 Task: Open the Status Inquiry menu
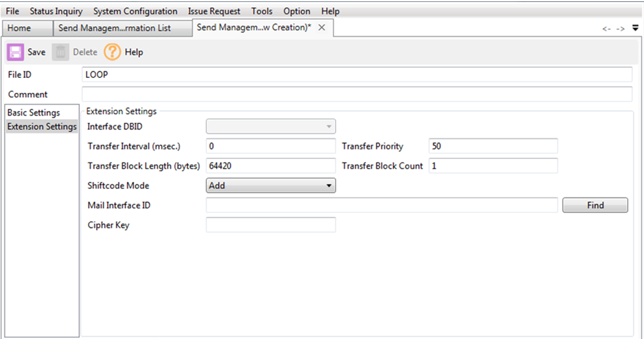coord(56,11)
